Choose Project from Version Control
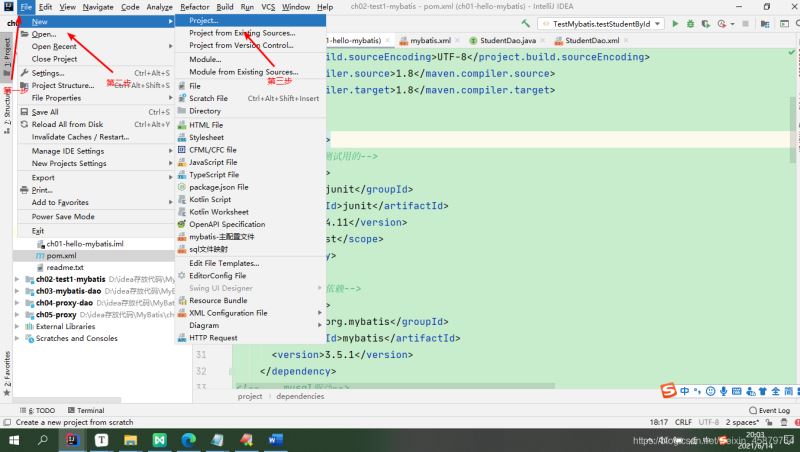The image size is (800, 452). click(250, 45)
